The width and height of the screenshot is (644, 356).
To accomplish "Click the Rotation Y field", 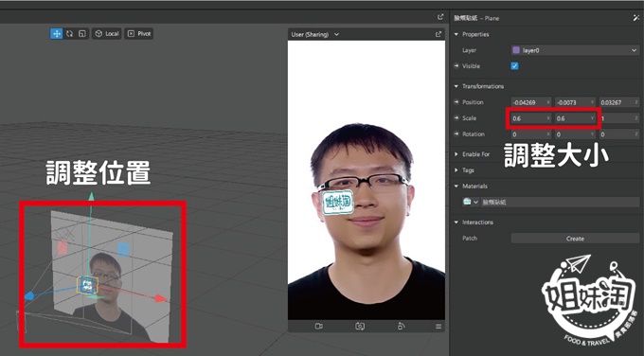I will click(x=576, y=134).
